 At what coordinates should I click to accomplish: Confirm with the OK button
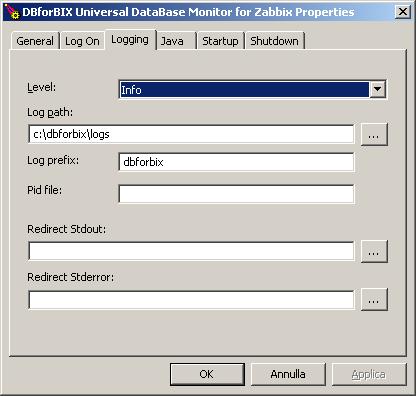click(207, 374)
